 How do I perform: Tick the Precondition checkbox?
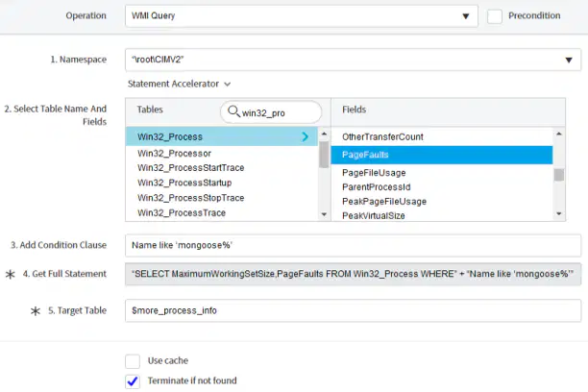pos(495,16)
